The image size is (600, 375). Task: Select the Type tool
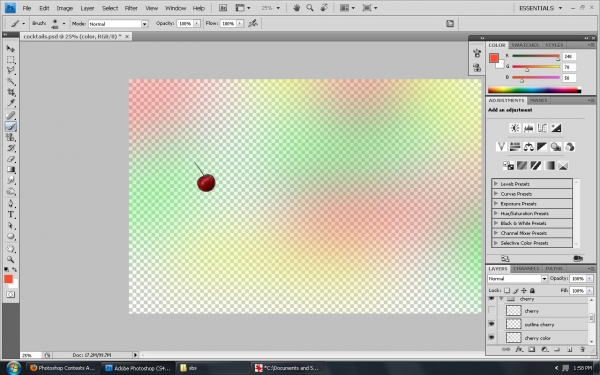[11, 215]
